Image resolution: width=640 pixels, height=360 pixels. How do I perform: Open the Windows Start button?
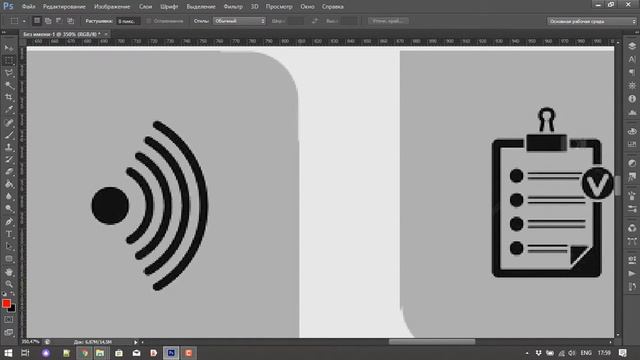(x=8, y=353)
